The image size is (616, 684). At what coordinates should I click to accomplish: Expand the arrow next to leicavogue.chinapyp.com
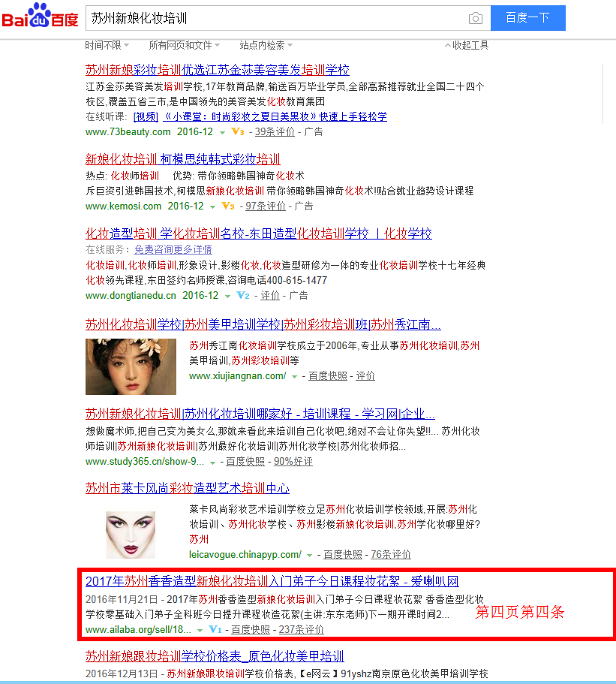pyautogui.click(x=309, y=556)
